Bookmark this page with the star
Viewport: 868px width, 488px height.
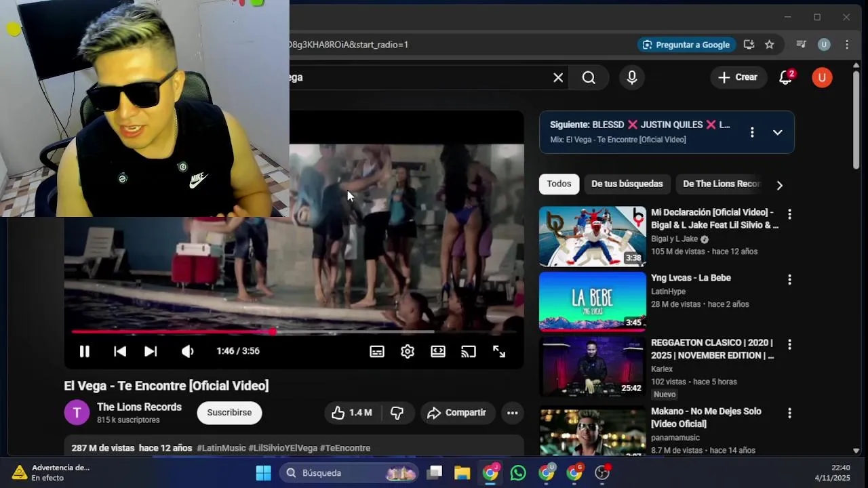point(769,45)
